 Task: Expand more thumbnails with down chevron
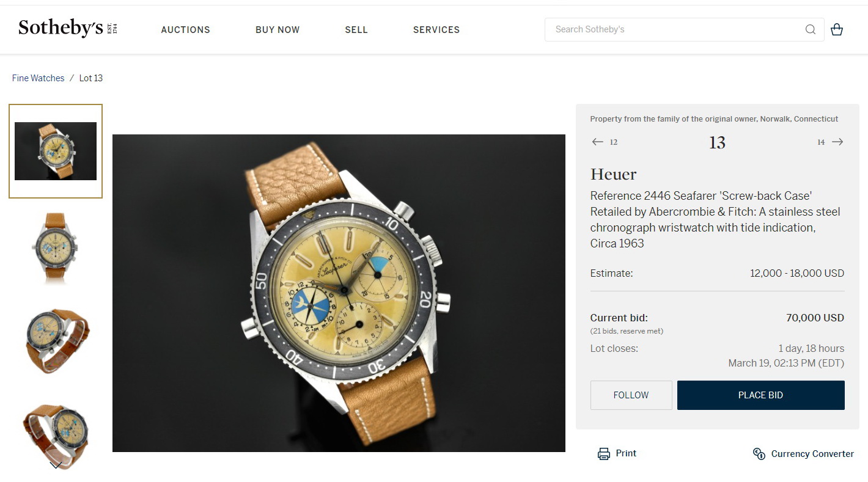tap(56, 465)
